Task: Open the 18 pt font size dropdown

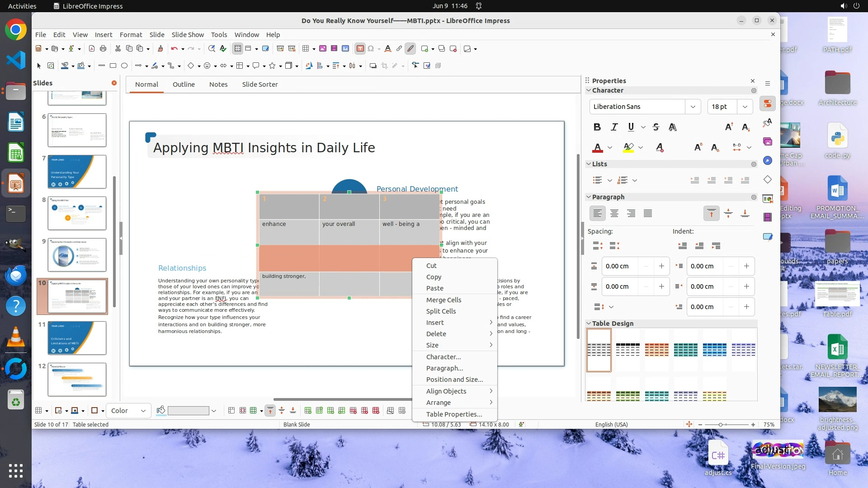Action: pyautogui.click(x=745, y=107)
